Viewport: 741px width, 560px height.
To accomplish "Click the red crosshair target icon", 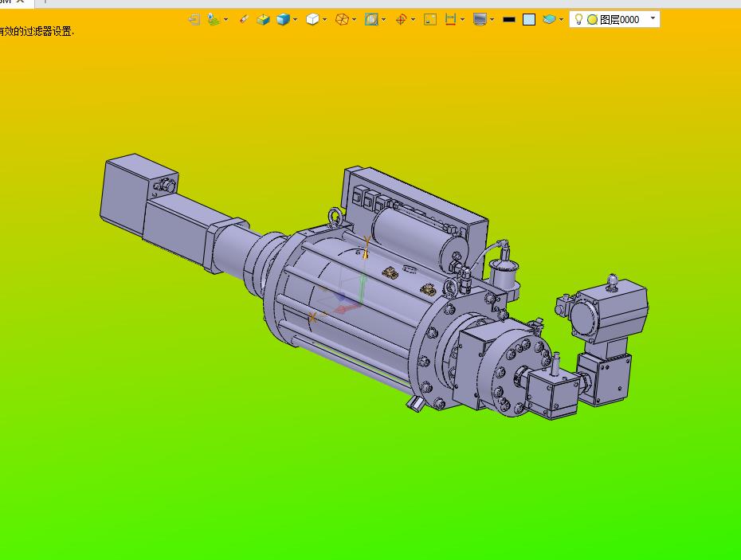I will pyautogui.click(x=402, y=19).
